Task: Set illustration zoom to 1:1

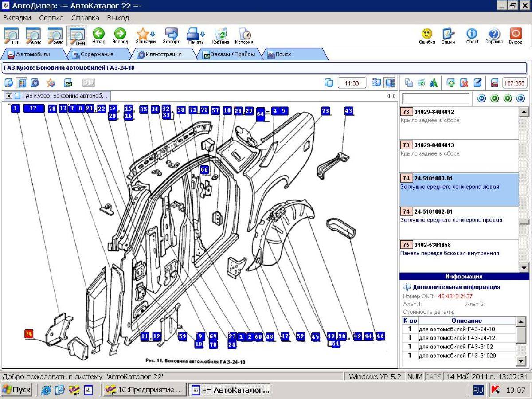Action: tap(11, 36)
